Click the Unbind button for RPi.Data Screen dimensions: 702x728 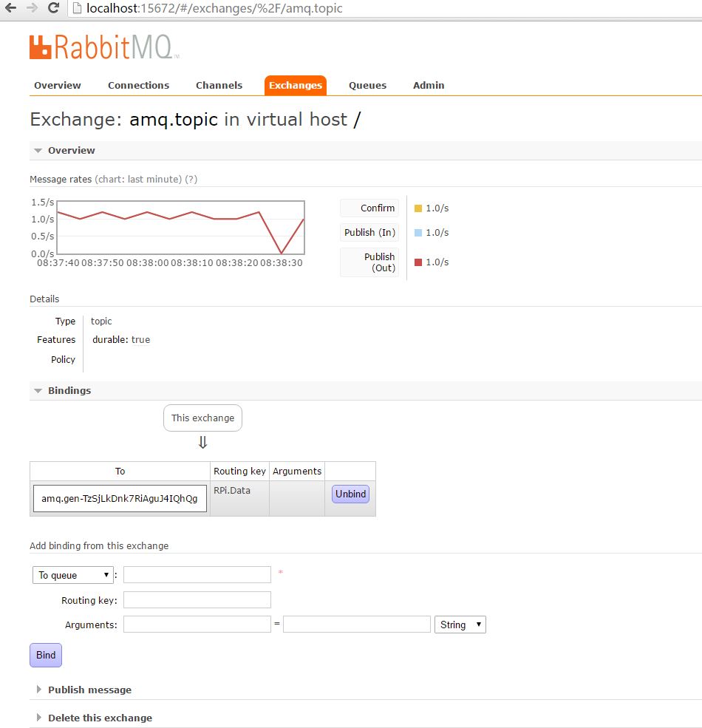350,494
